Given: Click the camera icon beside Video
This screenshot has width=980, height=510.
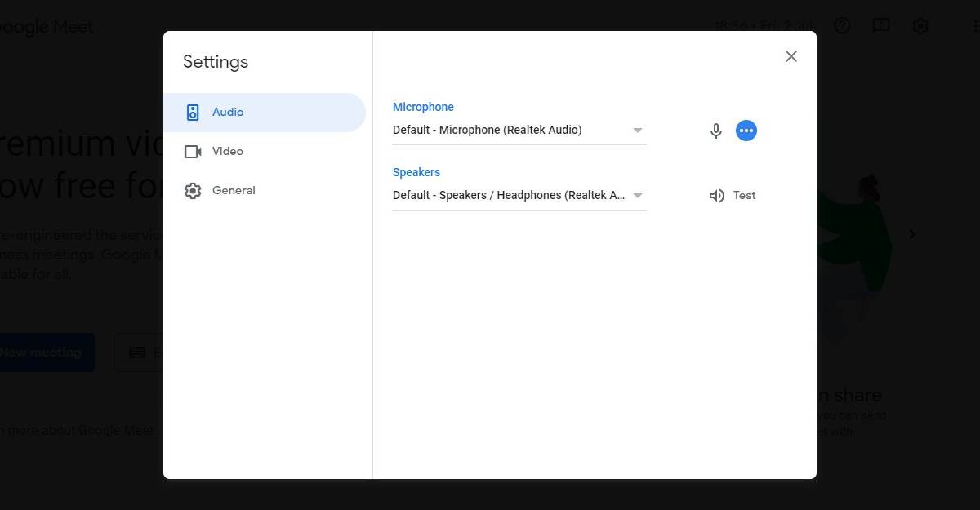Looking at the screenshot, I should [x=193, y=151].
